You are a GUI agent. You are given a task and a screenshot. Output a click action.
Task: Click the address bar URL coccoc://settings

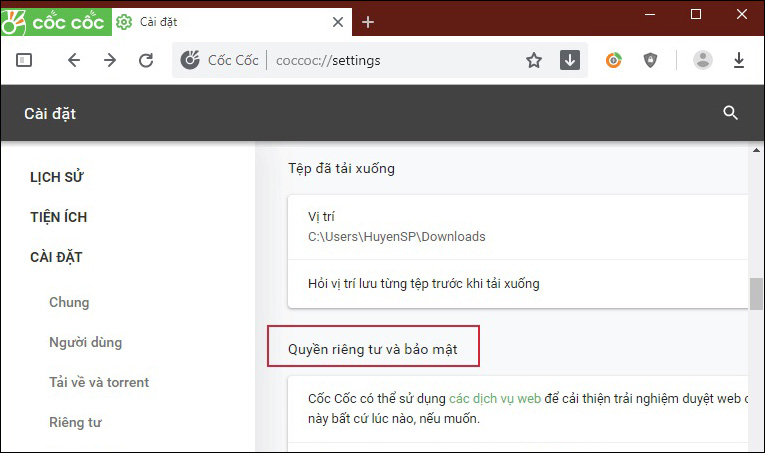(x=328, y=60)
